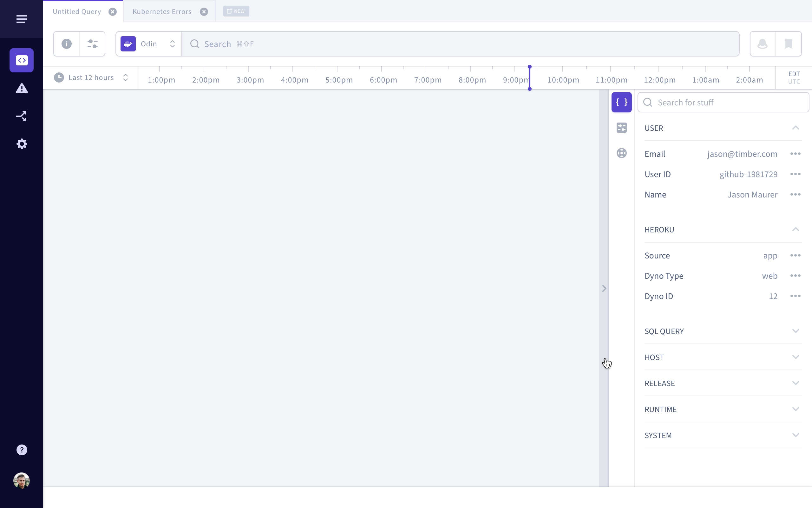The width and height of the screenshot is (812, 508).
Task: Select the github-1981729 user ID value
Action: pos(748,174)
